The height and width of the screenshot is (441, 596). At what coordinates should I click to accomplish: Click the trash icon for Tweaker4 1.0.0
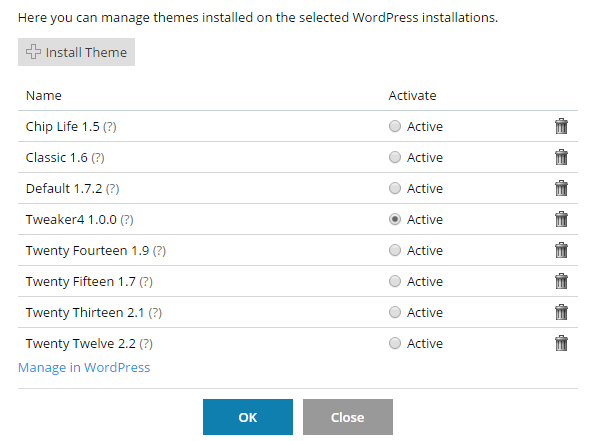(561, 219)
